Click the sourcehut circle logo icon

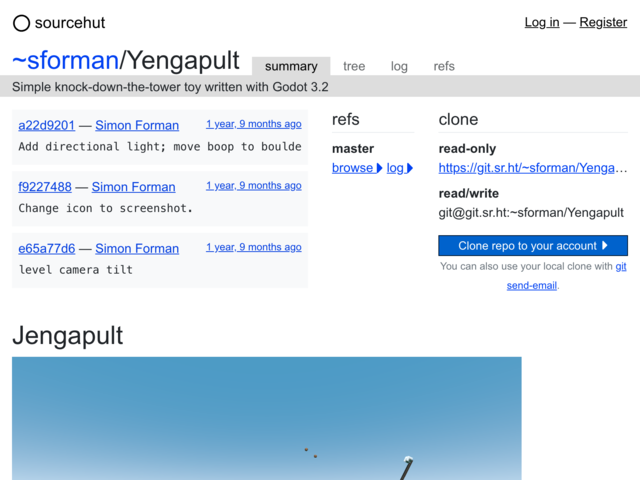(x=21, y=23)
